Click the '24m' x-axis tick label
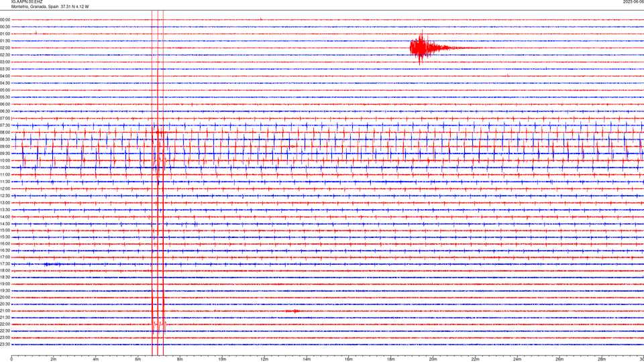Screen dimensions: 644x362 (517, 359)
